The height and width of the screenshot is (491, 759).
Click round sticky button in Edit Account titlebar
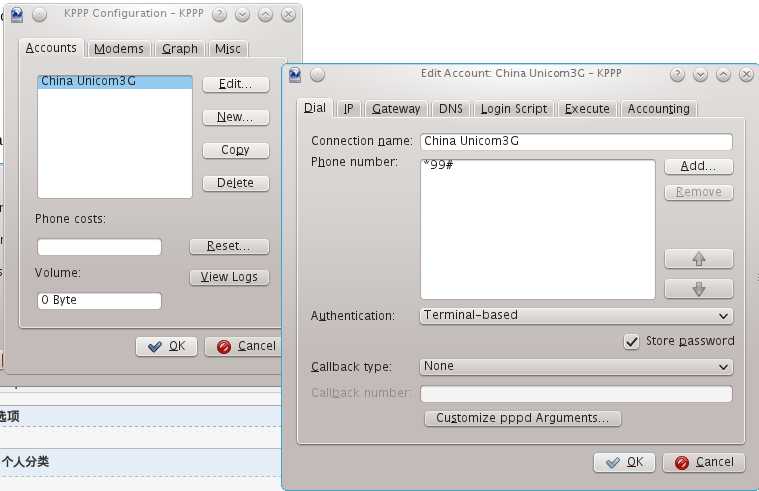pyautogui.click(x=318, y=75)
